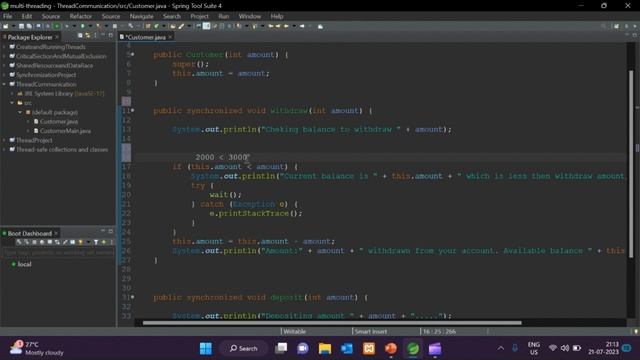Viewport: 640px width, 360px height.
Task: Click the Save All toolbar icon
Action: (x=29, y=26)
